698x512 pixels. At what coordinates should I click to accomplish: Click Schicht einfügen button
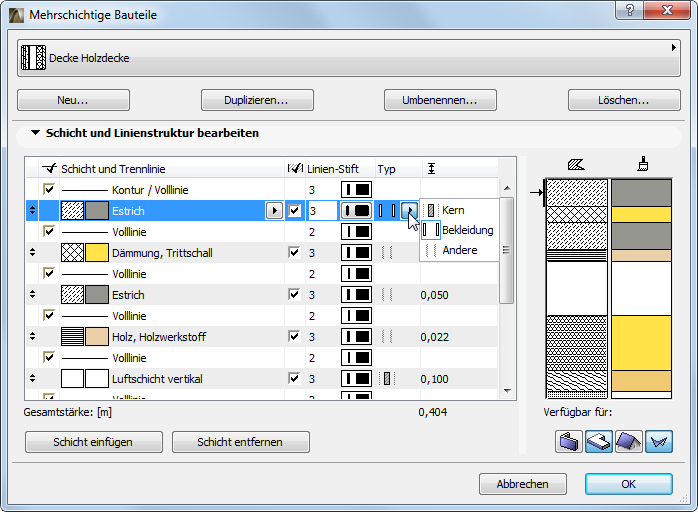(93, 442)
